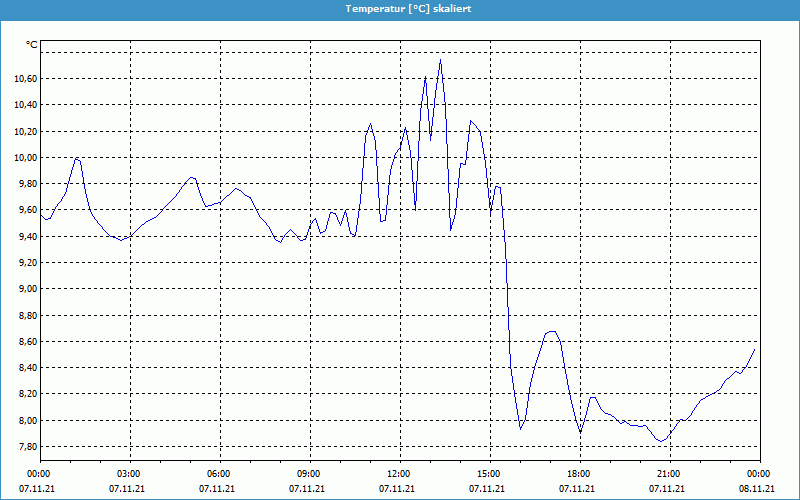Click the 21:00 time label
The height and width of the screenshot is (500, 800).
[670, 473]
